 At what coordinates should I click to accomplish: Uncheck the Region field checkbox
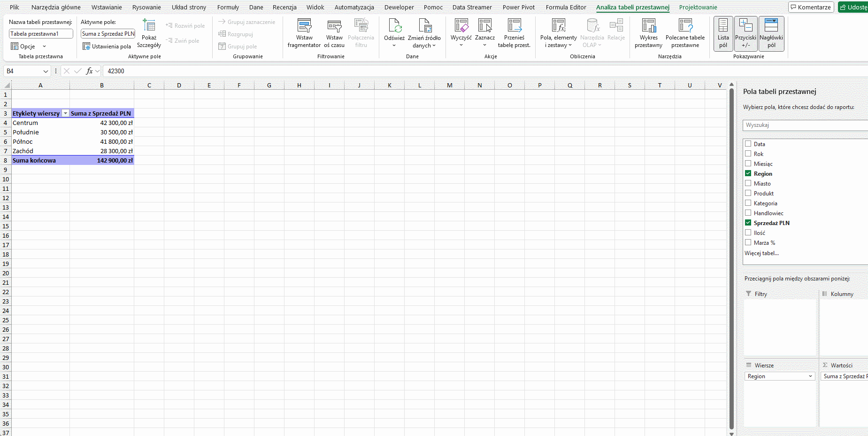click(748, 173)
